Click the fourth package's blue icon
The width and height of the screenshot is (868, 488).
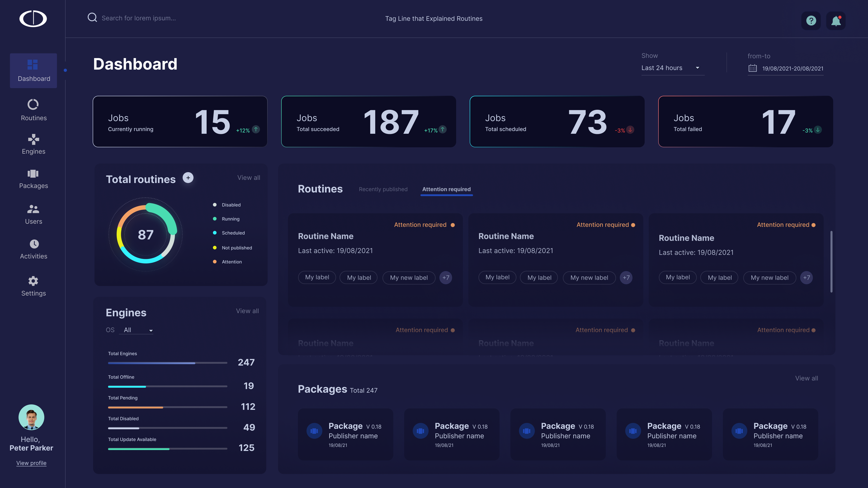coord(633,431)
